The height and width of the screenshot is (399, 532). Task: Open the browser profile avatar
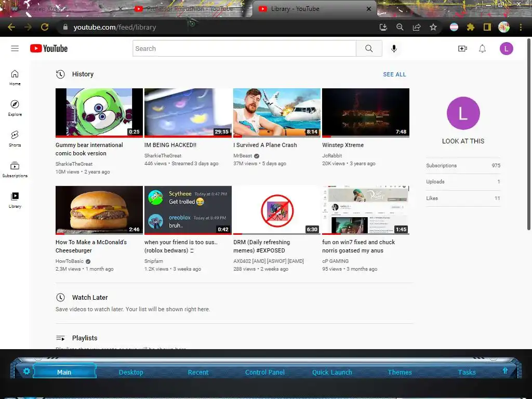(x=504, y=27)
